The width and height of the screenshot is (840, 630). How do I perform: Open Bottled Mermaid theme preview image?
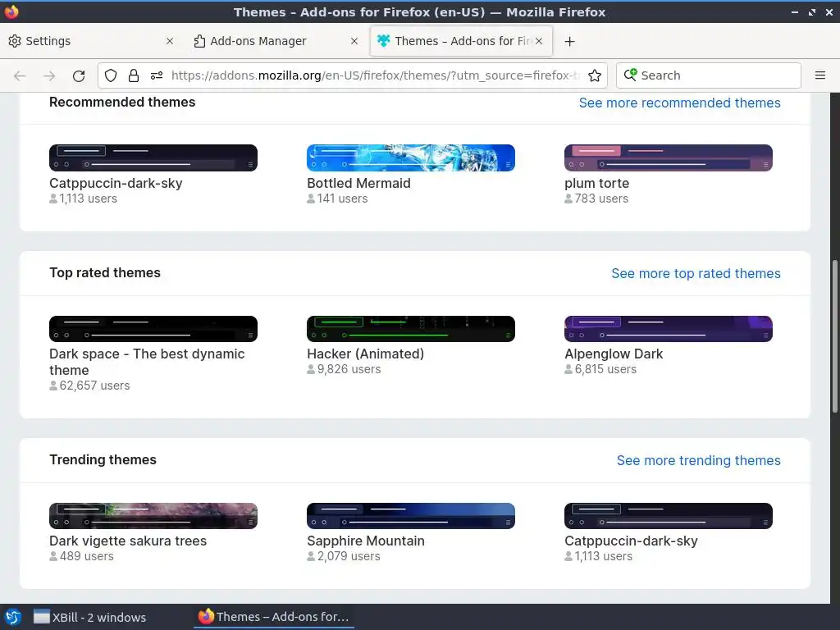pyautogui.click(x=411, y=158)
